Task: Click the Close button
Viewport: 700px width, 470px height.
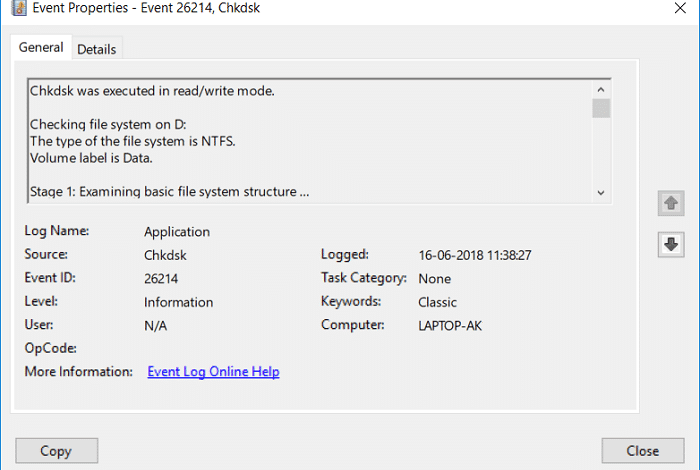Action: click(642, 451)
